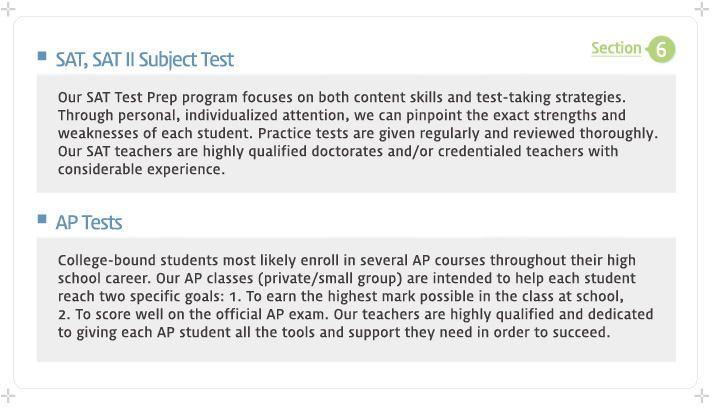Select the top-right crop mark

pos(702,9)
